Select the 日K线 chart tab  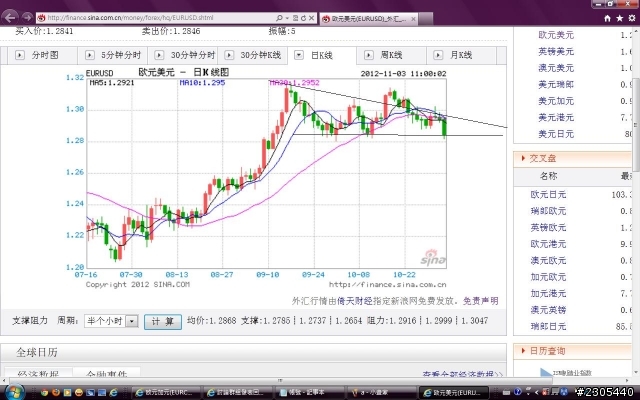click(x=322, y=55)
